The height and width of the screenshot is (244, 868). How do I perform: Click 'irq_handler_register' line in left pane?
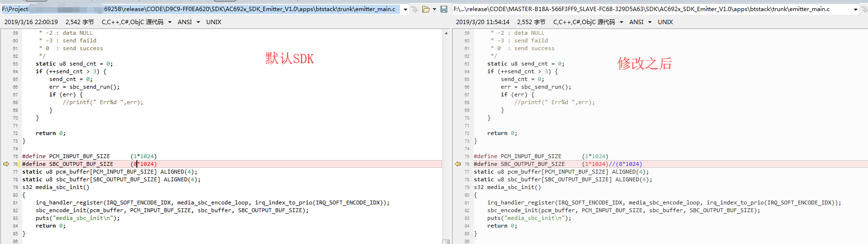pyautogui.click(x=213, y=203)
